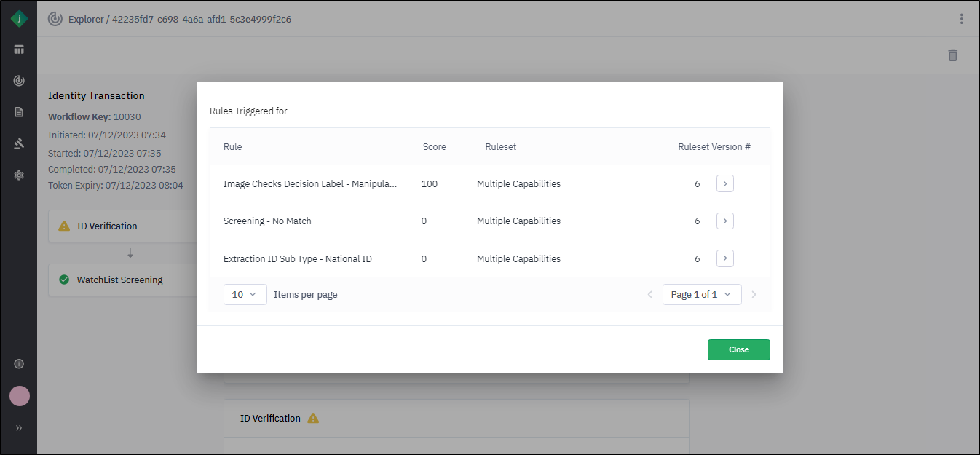Open the items per page dropdown

pos(245,295)
